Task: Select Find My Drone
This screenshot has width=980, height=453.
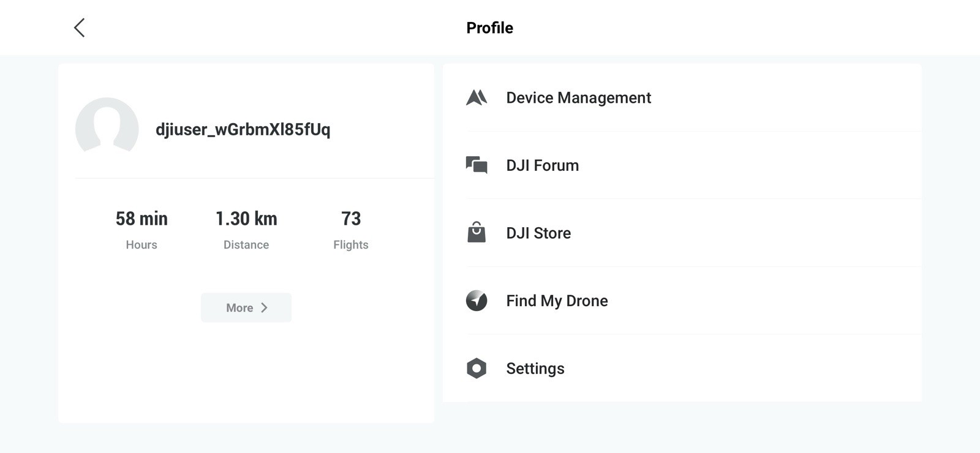Action: pyautogui.click(x=682, y=301)
